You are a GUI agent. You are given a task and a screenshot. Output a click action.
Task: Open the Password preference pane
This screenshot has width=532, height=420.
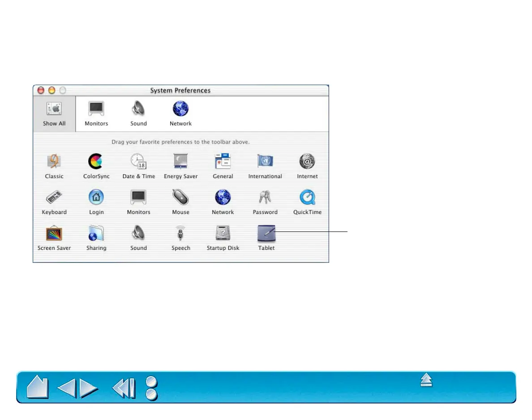[265, 202]
